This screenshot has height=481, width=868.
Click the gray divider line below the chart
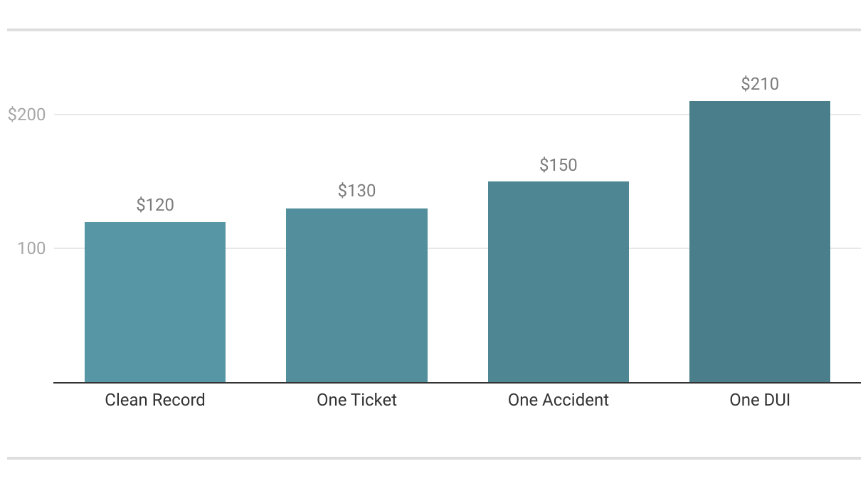tap(434, 458)
